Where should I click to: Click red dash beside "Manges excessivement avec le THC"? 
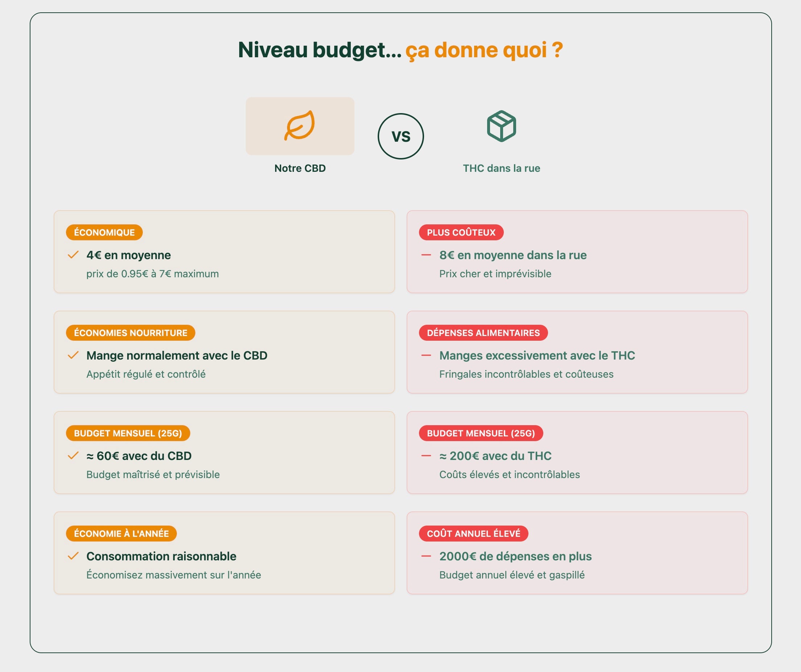(x=426, y=355)
